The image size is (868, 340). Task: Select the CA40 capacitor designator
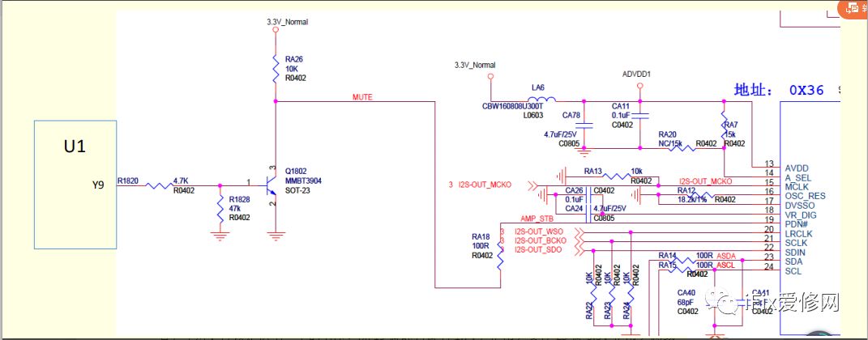tap(686, 292)
